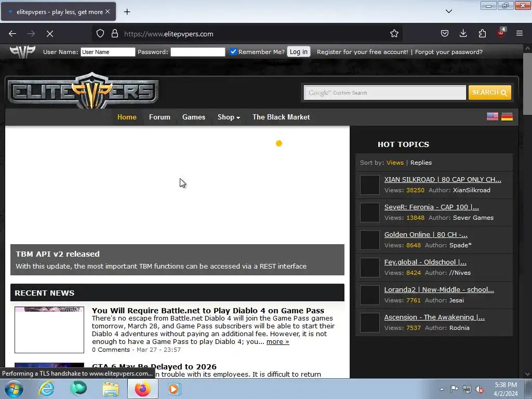Close the elitepvpers tab

[108, 11]
